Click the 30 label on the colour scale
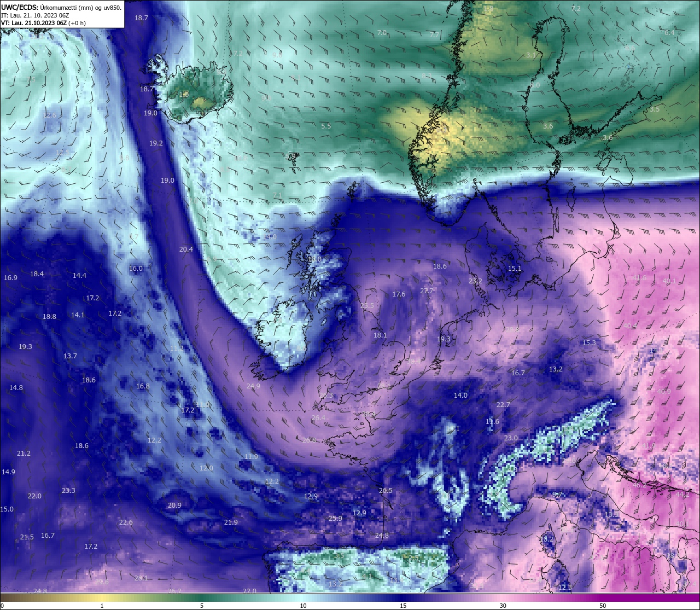The height and width of the screenshot is (610, 700). click(x=503, y=606)
